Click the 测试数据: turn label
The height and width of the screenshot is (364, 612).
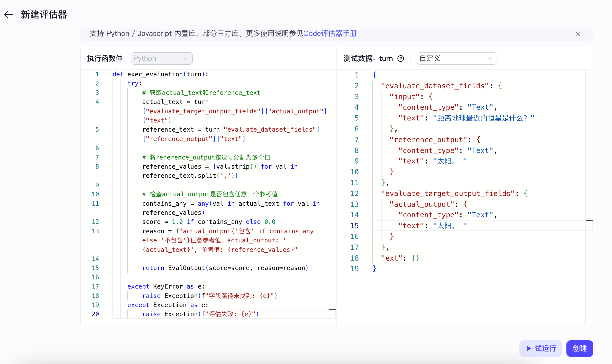[x=368, y=58]
